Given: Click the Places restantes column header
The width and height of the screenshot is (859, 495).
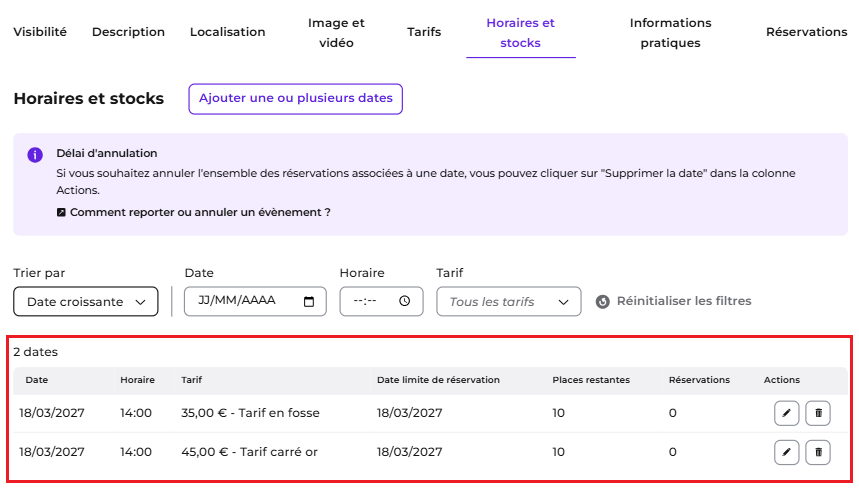Looking at the screenshot, I should pos(591,380).
